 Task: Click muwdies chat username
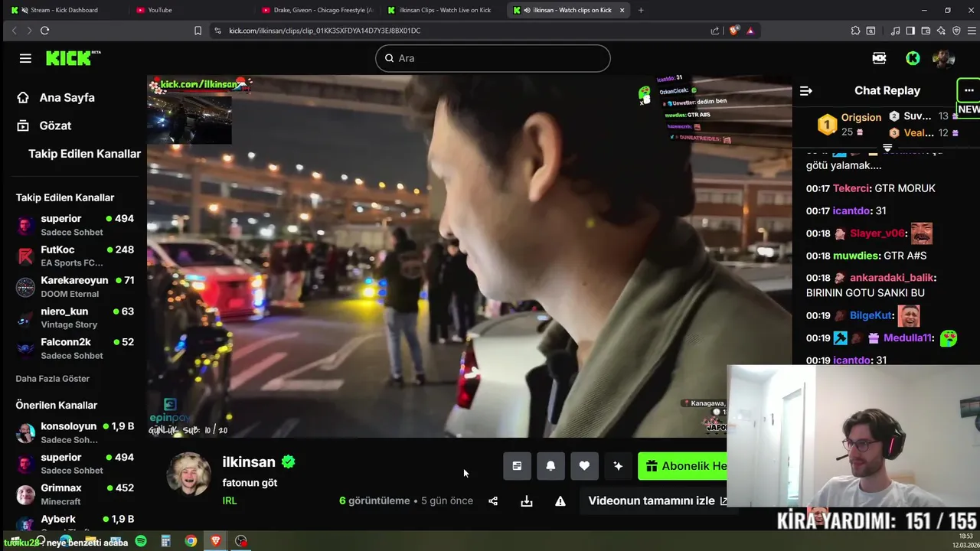pos(856,256)
